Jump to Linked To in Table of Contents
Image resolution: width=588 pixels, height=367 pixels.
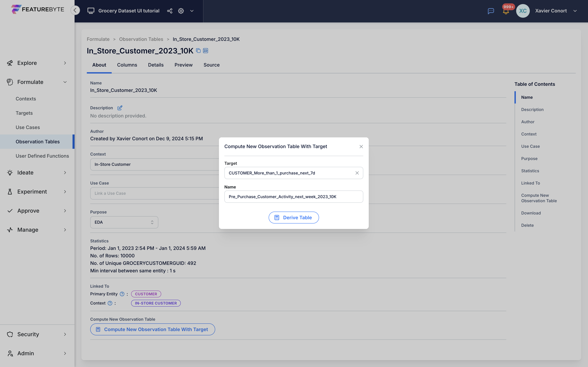(x=530, y=183)
